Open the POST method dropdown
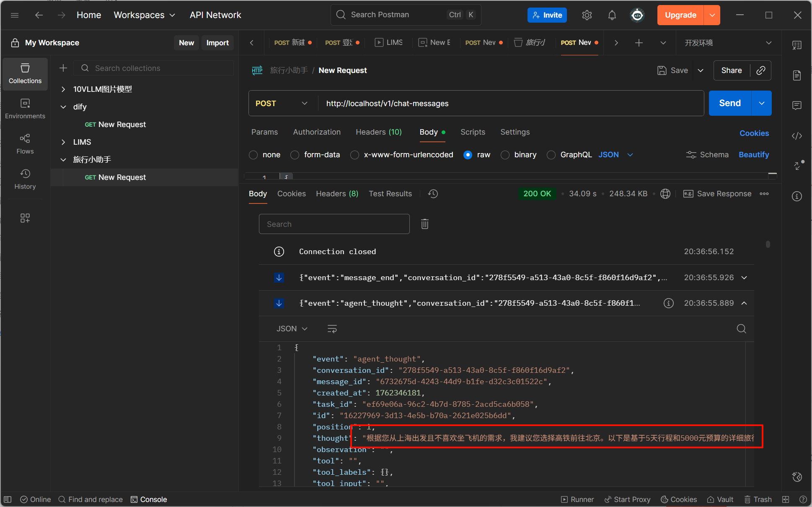The image size is (812, 507). click(282, 104)
